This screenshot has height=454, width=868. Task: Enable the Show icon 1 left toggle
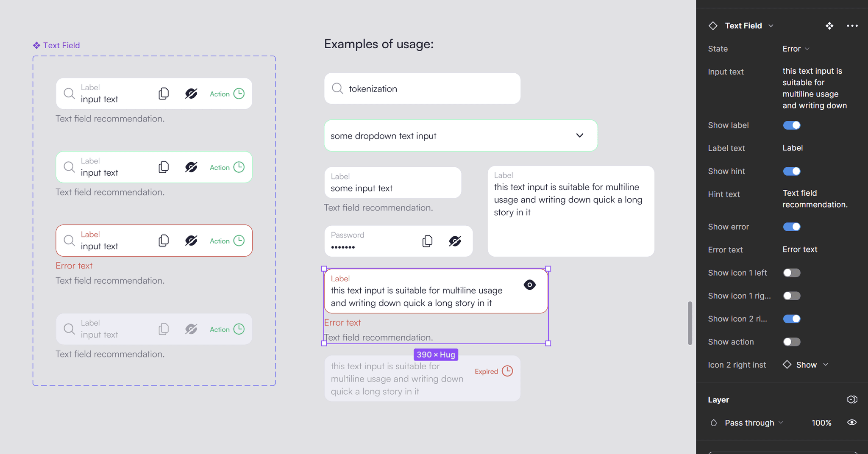pyautogui.click(x=791, y=273)
